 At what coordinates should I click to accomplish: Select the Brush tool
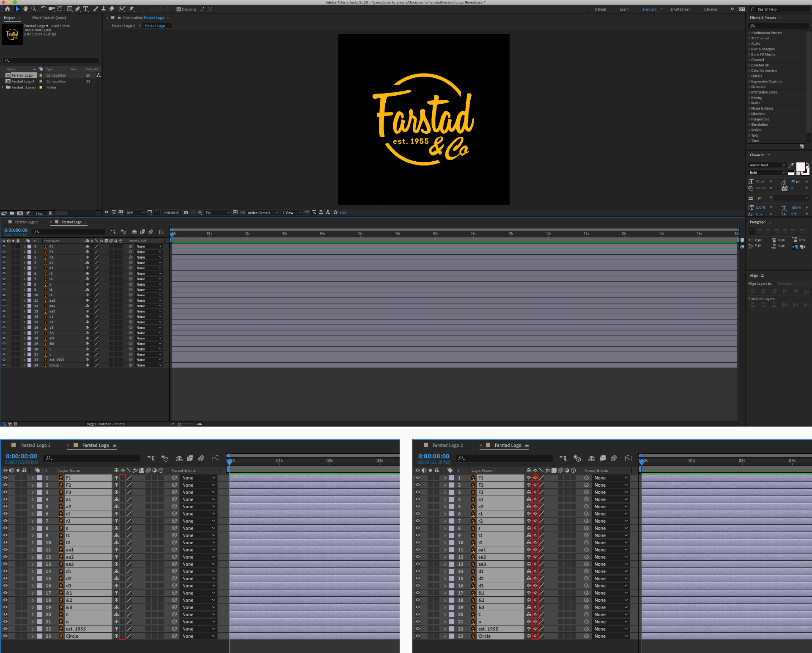tap(96, 9)
